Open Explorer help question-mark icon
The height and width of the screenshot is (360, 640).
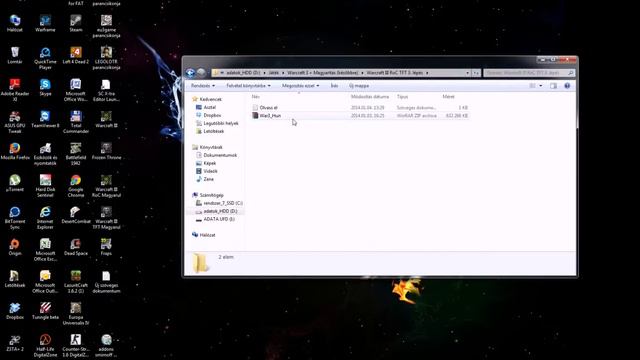coord(567,86)
